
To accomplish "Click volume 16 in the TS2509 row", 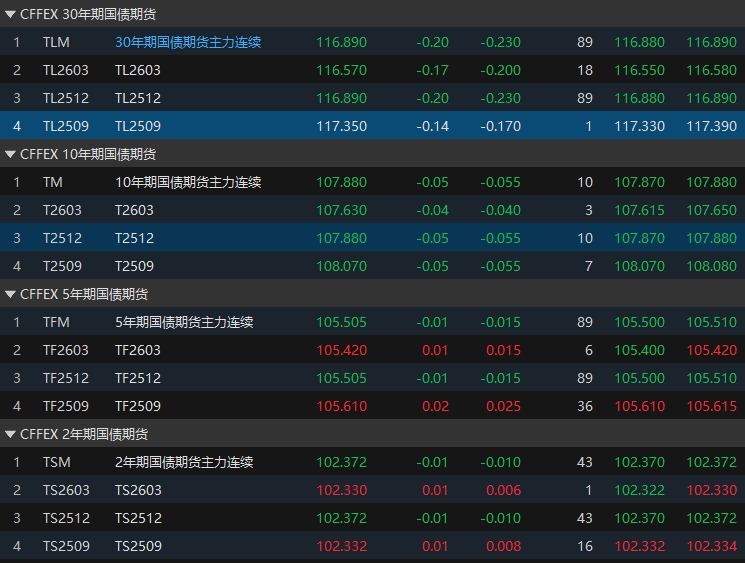I will tap(585, 546).
